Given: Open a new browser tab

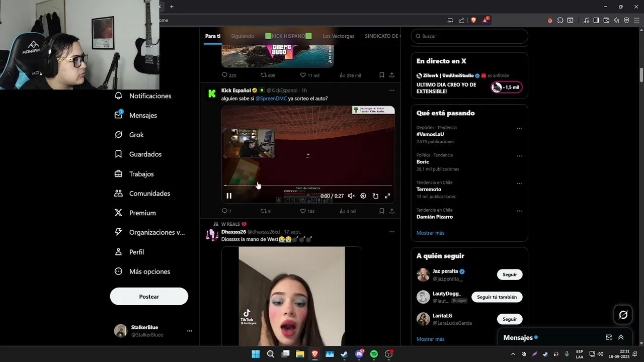Looking at the screenshot, I should coord(172,7).
